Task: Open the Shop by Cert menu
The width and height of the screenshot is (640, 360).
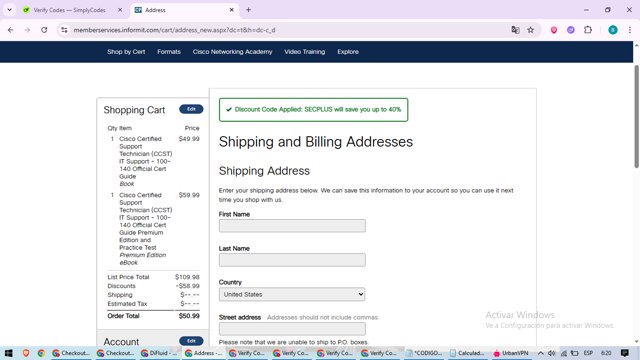Action: pyautogui.click(x=126, y=52)
